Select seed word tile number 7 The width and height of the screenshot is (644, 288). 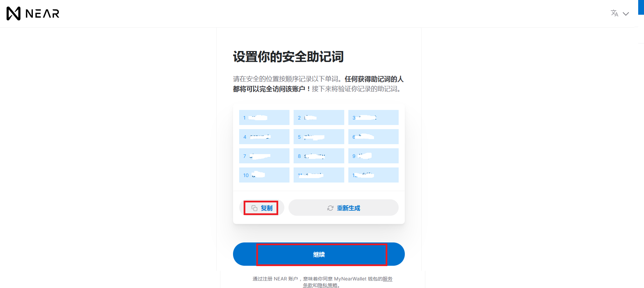click(x=264, y=156)
